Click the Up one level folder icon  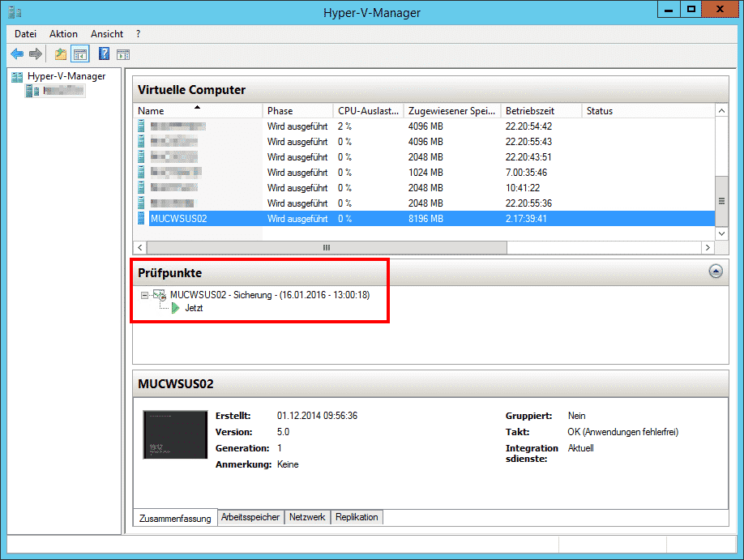click(x=60, y=54)
